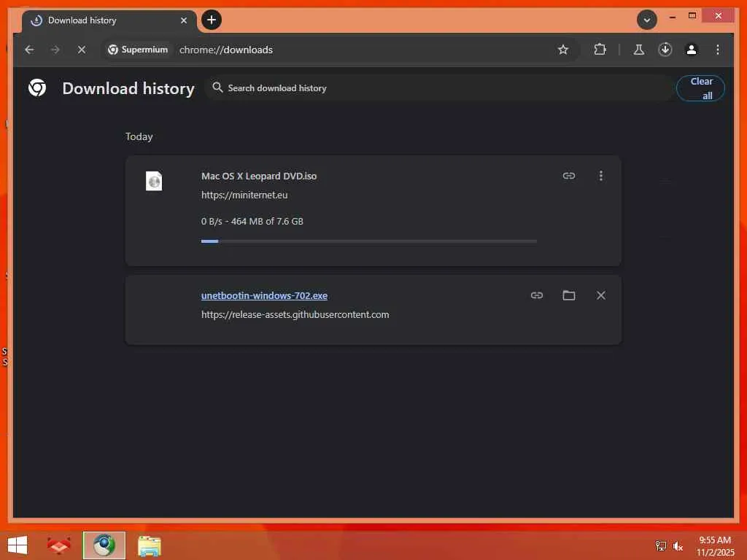This screenshot has height=560, width=747.
Task: Open the browser three-dot menu
Action: [718, 50]
